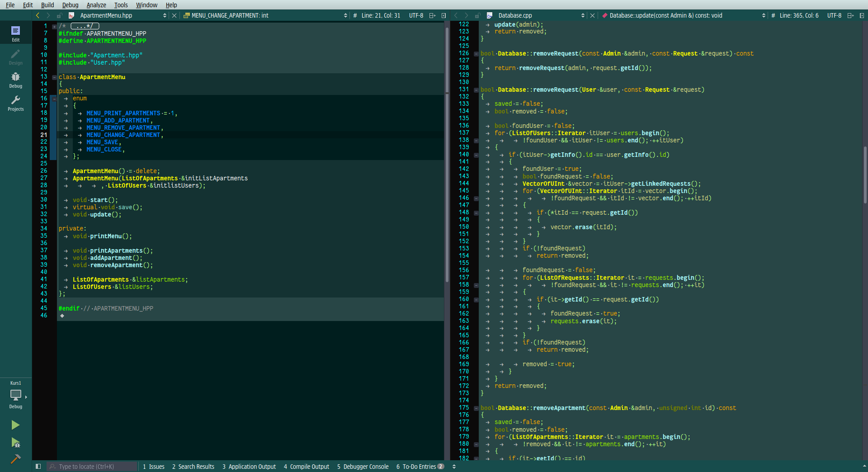The height and width of the screenshot is (472, 868).
Task: Collapse removeRequest fold at line 126
Action: click(476, 53)
